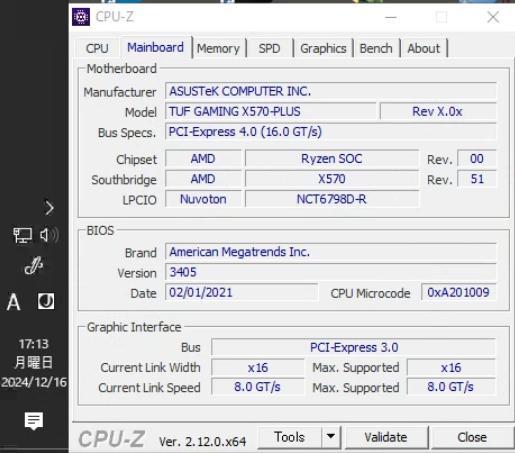Open the network status tray icon

coord(22,235)
